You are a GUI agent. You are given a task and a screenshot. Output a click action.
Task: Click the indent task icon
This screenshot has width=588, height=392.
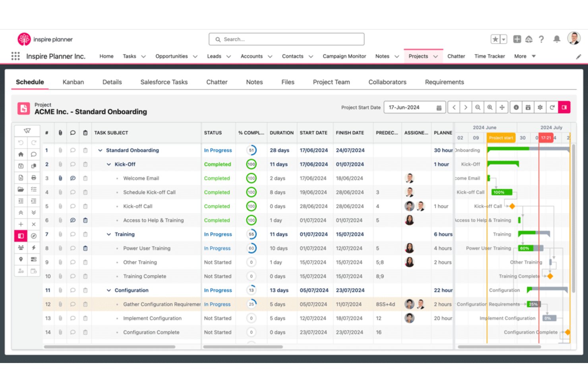(34, 201)
